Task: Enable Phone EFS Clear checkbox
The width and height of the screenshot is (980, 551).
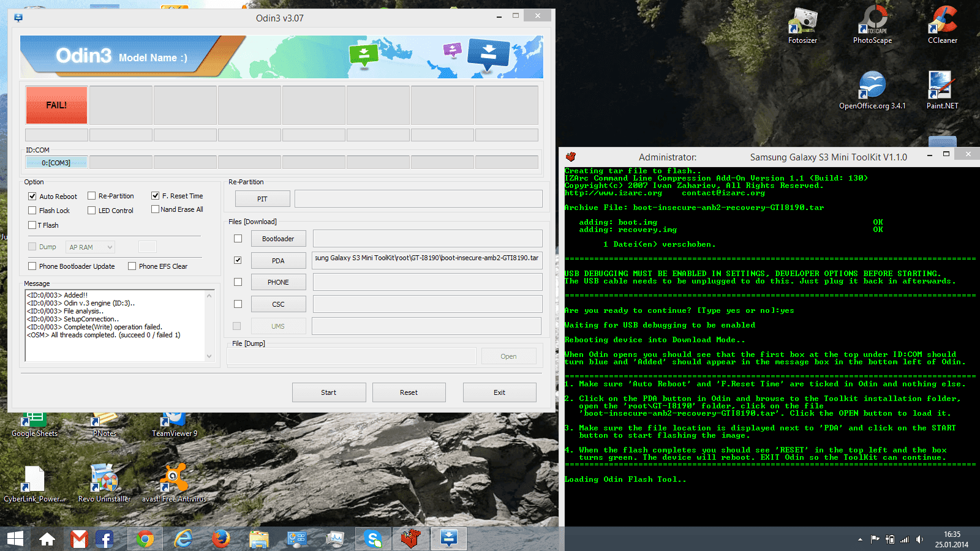Action: [132, 266]
